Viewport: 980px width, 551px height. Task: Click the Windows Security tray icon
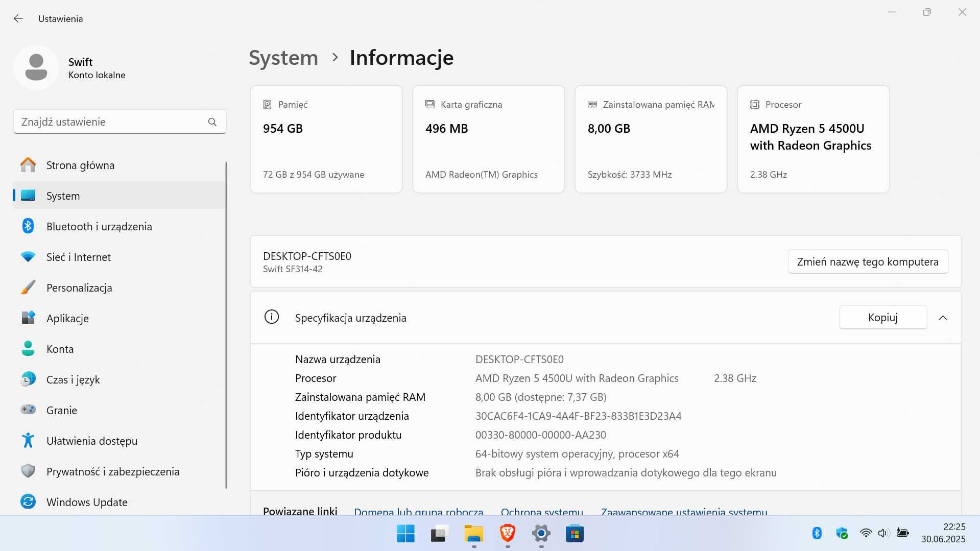842,533
